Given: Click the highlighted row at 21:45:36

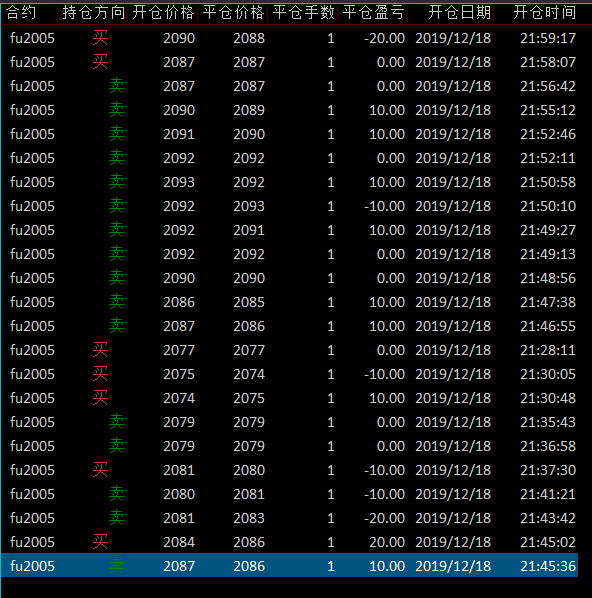Looking at the screenshot, I should click(290, 566).
